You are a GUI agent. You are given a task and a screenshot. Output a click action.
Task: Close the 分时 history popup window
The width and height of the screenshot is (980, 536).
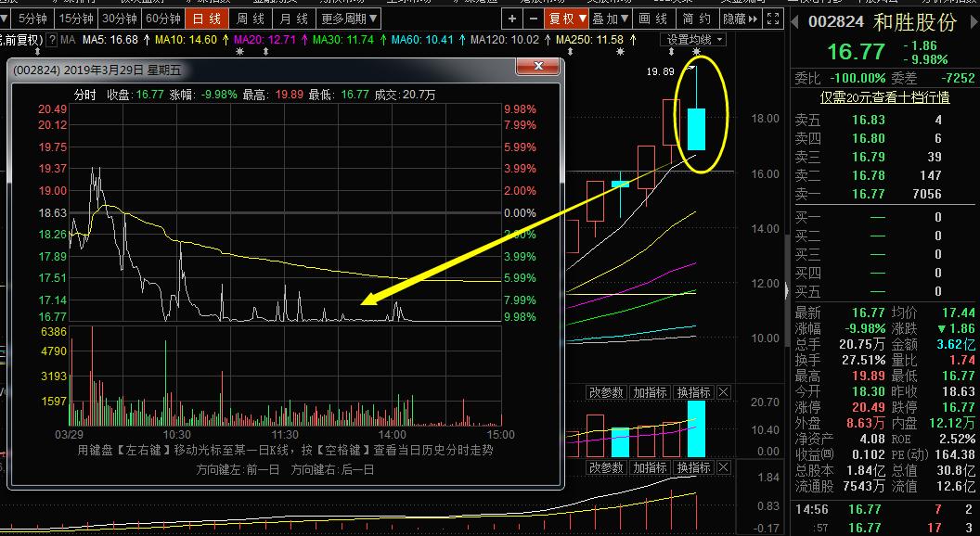pos(538,66)
